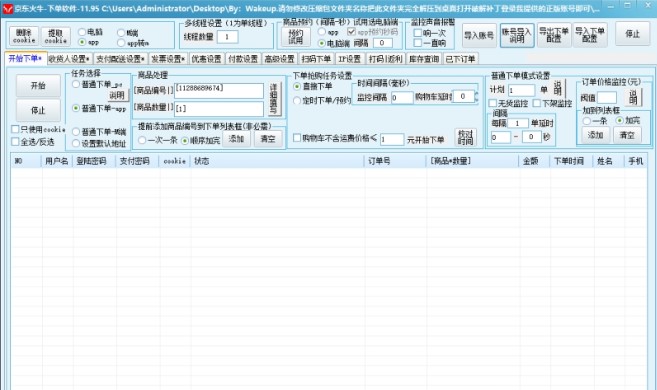Click the 阀值 input field

607,98
